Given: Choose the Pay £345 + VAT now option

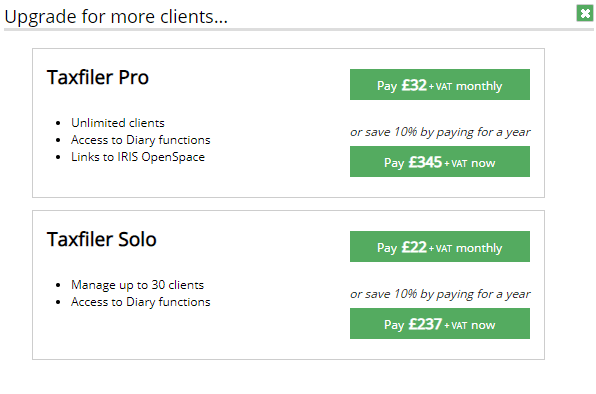Looking at the screenshot, I should (x=440, y=162).
